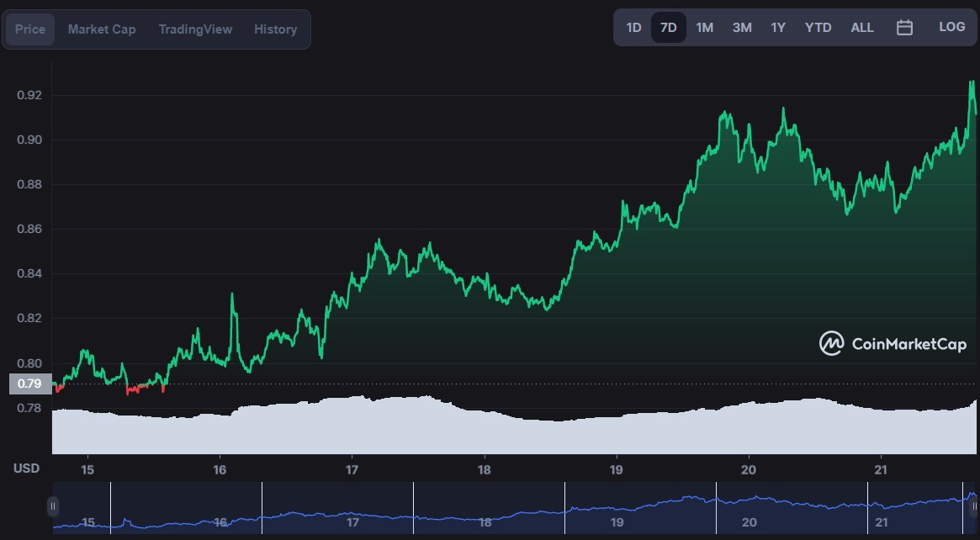
Task: Click the 18 date in navigator timeline
Action: 485,521
